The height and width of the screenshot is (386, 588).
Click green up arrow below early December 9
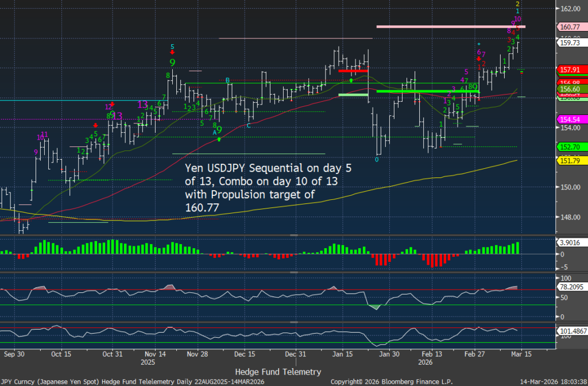[219, 138]
